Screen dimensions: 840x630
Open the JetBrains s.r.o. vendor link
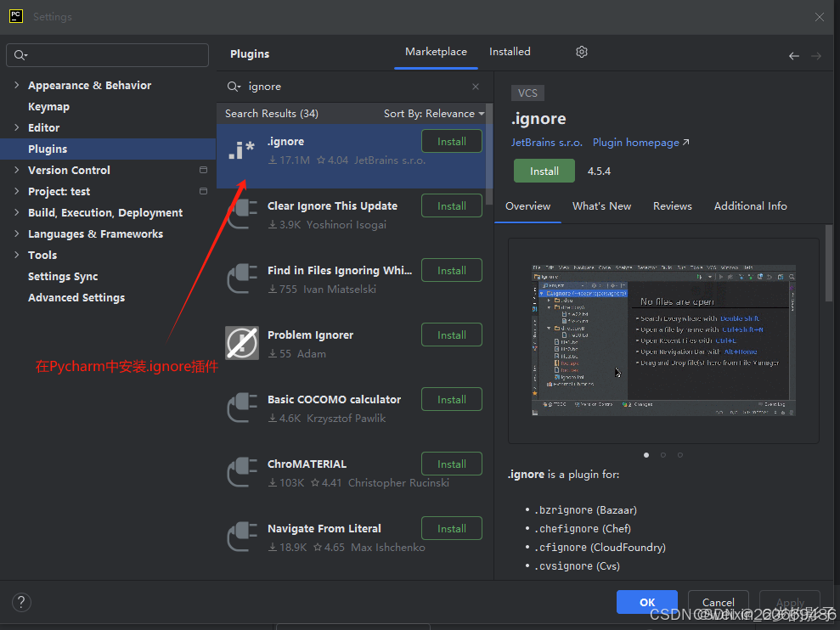[x=546, y=143]
